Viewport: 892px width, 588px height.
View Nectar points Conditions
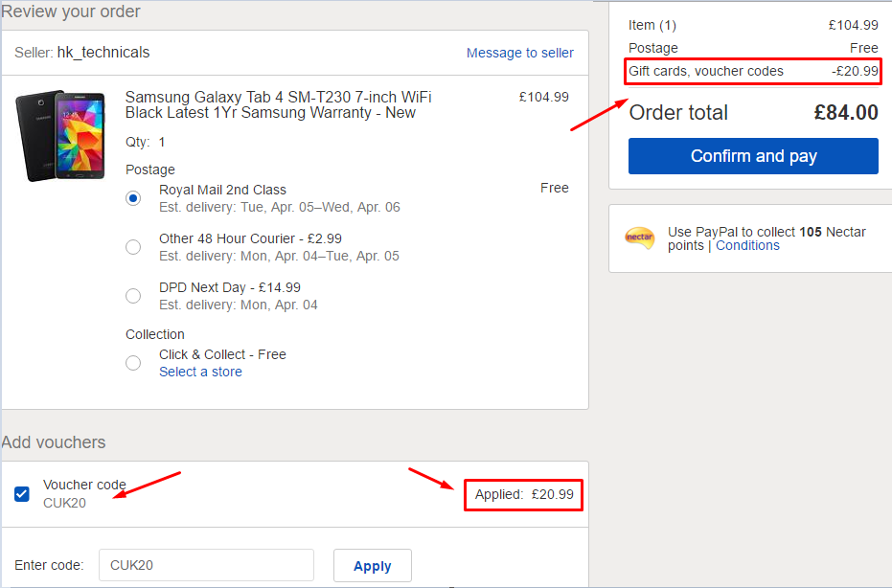(x=747, y=246)
